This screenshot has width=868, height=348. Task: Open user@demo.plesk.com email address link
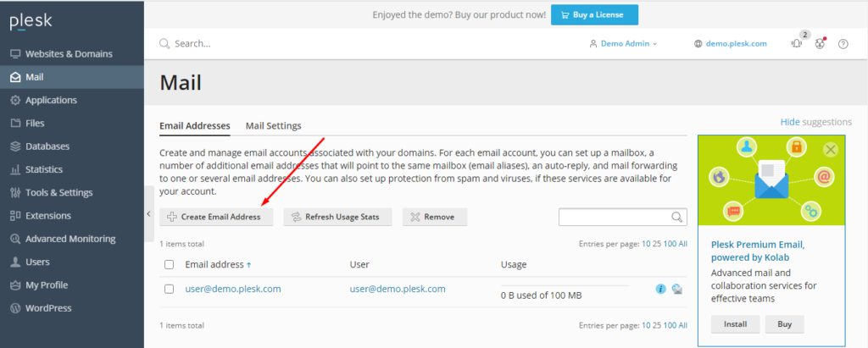coord(233,289)
